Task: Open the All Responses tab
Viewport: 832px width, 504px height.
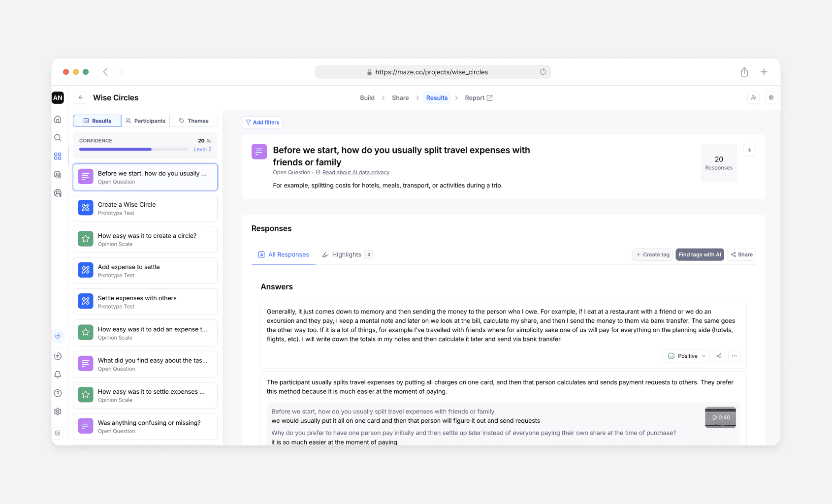Action: click(x=284, y=254)
